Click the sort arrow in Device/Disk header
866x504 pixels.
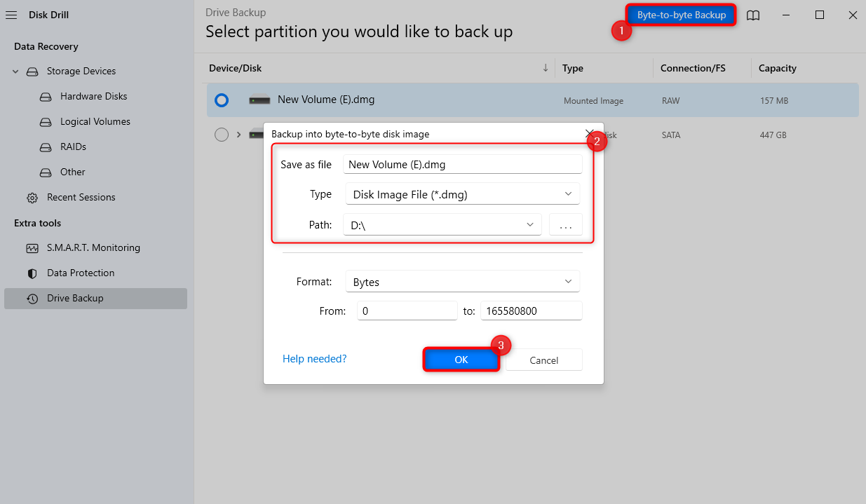(546, 68)
